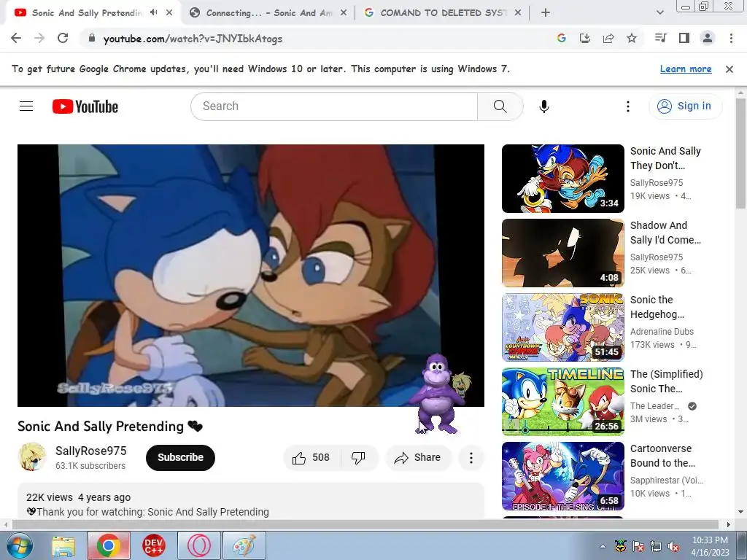Open the network tray icon
The image size is (747, 560).
coord(656,546)
